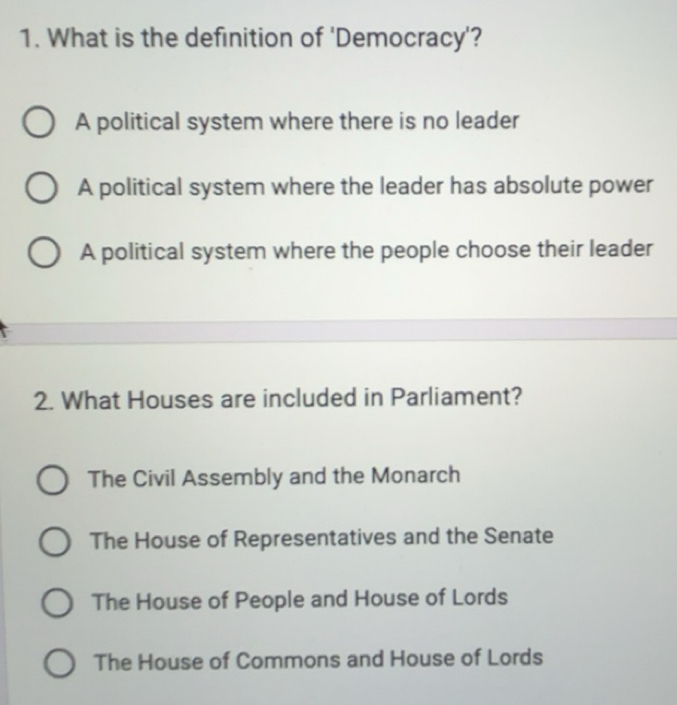
Task: Click the text 'The House of Representatives and the Senate'
Action: [321, 538]
